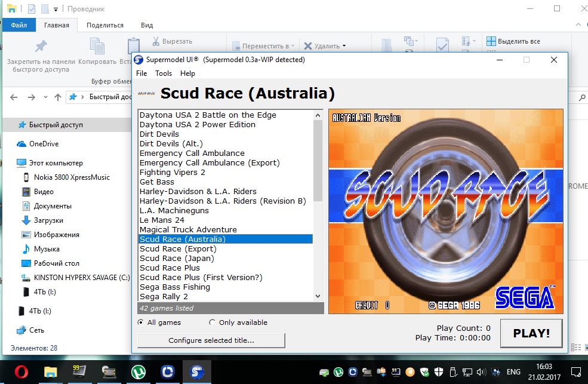This screenshot has width=588, height=384.
Task: Open uTorrent from the taskbar
Action: [x=138, y=372]
